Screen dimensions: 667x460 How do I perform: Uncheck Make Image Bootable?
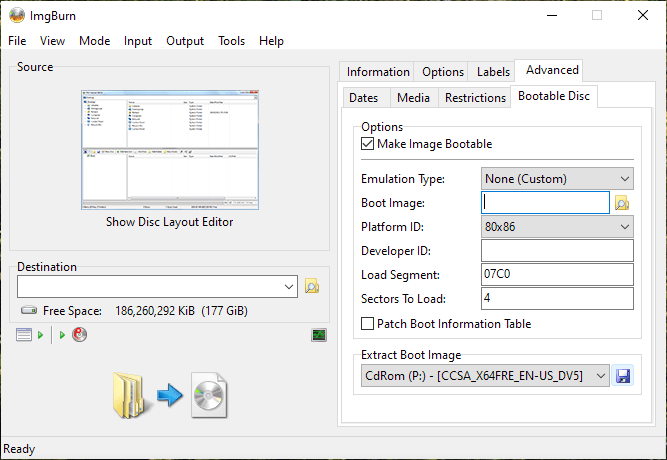point(368,144)
